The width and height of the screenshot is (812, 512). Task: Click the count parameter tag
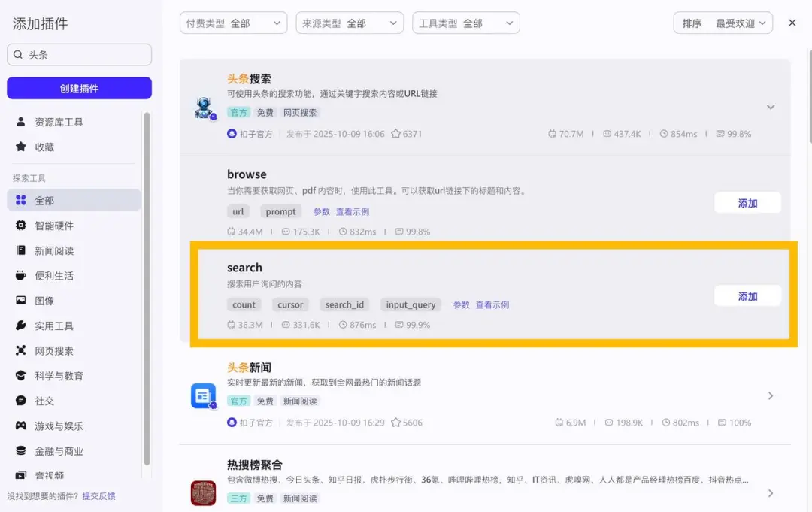[x=244, y=304]
